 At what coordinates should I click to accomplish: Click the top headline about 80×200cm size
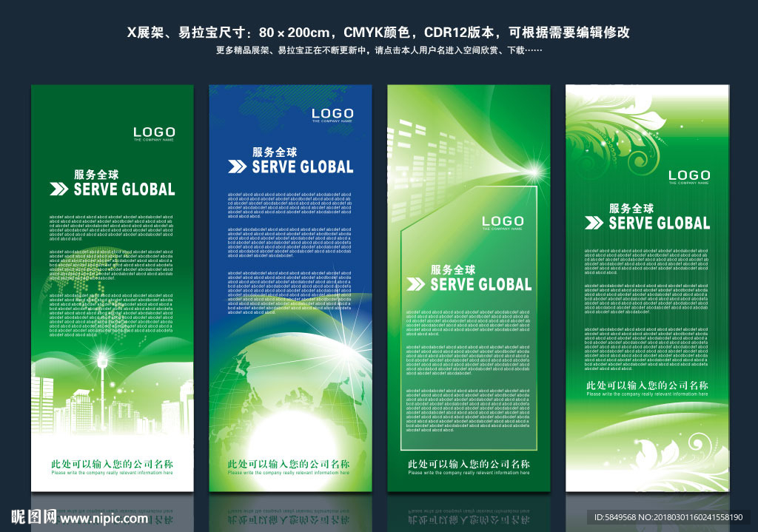pyautogui.click(x=378, y=33)
